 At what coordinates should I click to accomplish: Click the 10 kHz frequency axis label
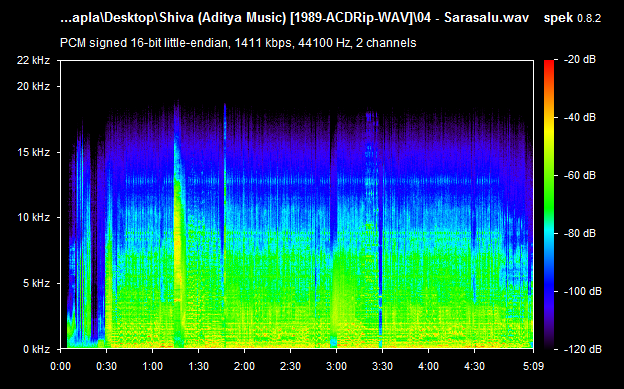pos(33,217)
